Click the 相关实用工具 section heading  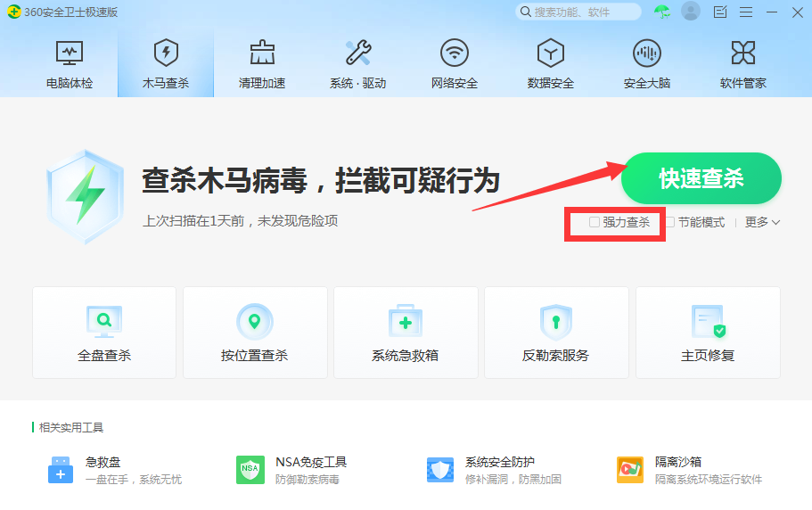point(71,428)
